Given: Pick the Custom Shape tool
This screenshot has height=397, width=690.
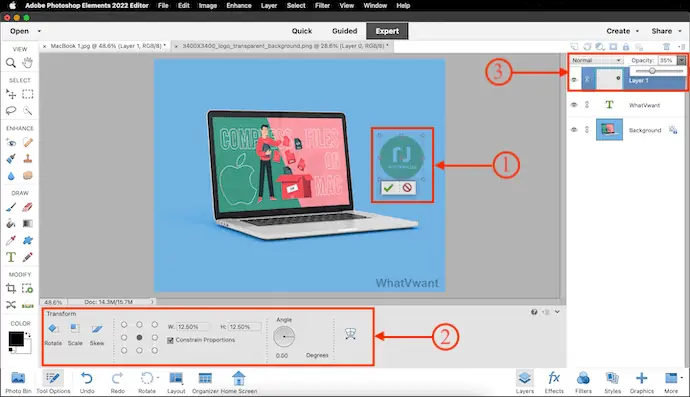Looking at the screenshot, I should [x=28, y=240].
